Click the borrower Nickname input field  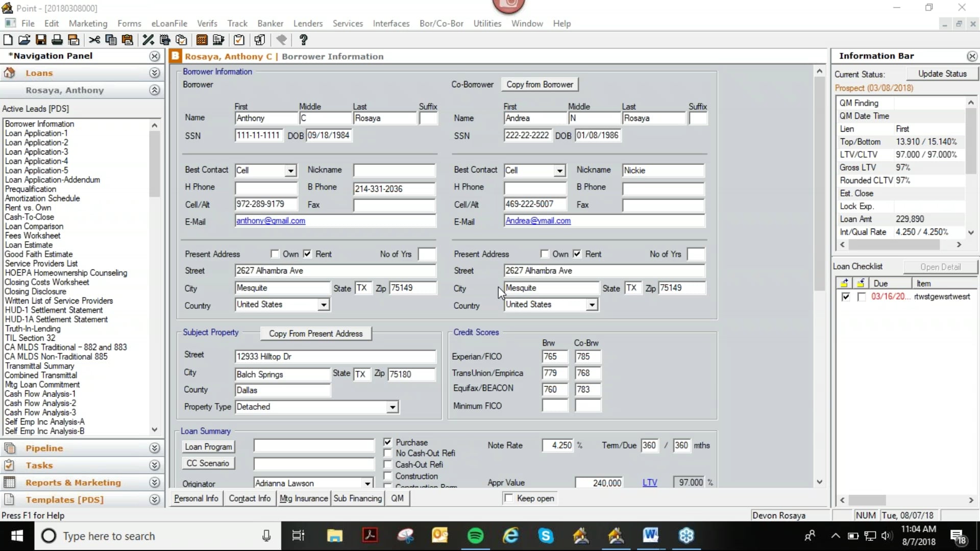tap(393, 170)
